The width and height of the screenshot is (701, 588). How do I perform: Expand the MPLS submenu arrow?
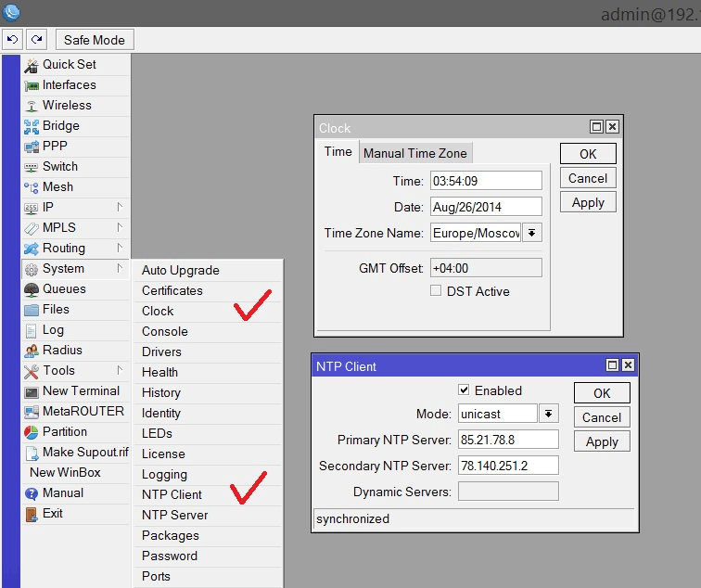120,227
